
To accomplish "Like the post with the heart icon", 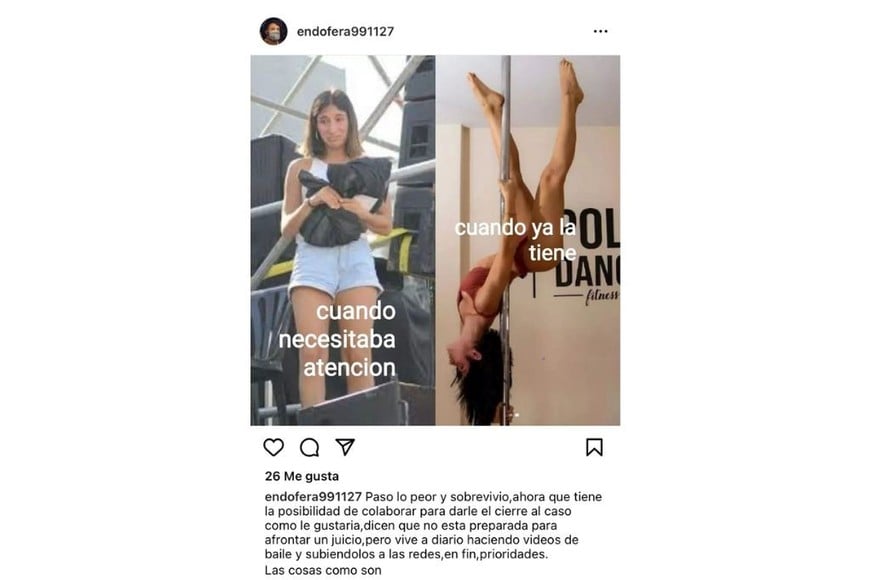I will click(274, 447).
